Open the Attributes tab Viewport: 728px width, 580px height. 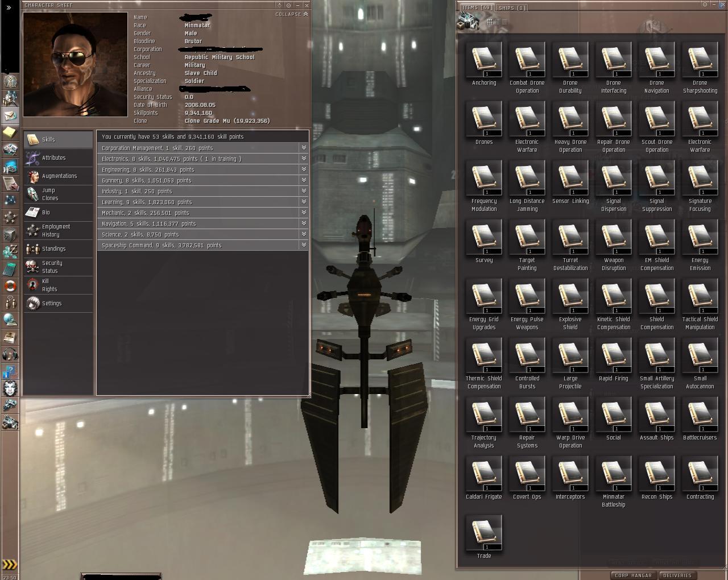[x=58, y=158]
